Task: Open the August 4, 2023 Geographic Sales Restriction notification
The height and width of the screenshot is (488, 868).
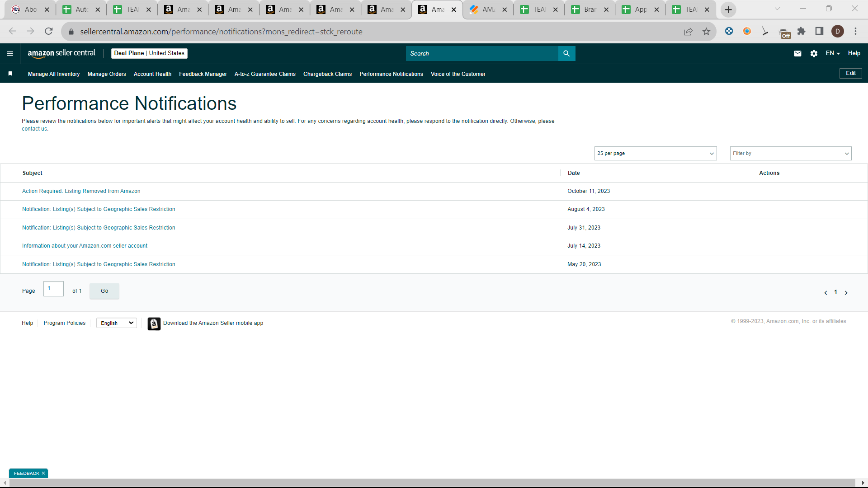Action: tap(99, 209)
